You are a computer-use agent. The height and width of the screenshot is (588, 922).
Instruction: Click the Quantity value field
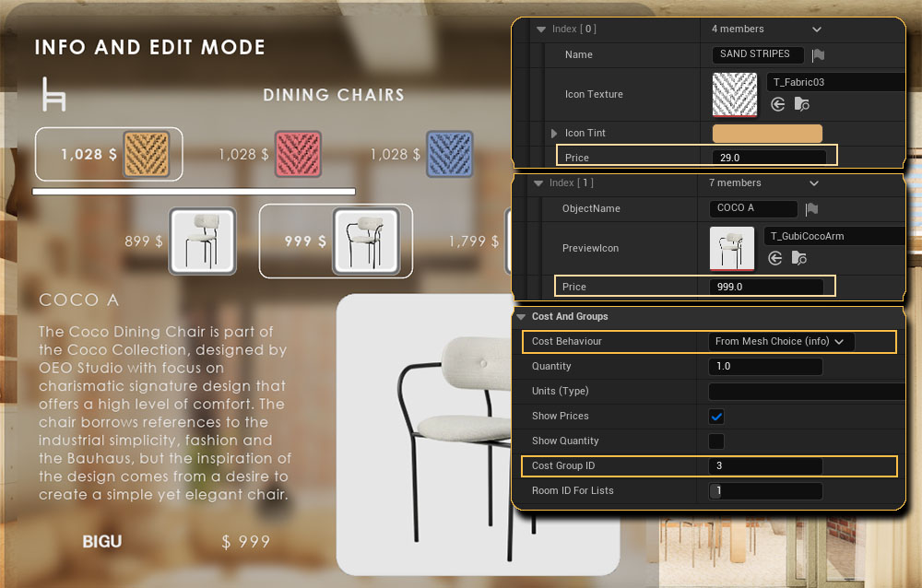[x=765, y=367]
